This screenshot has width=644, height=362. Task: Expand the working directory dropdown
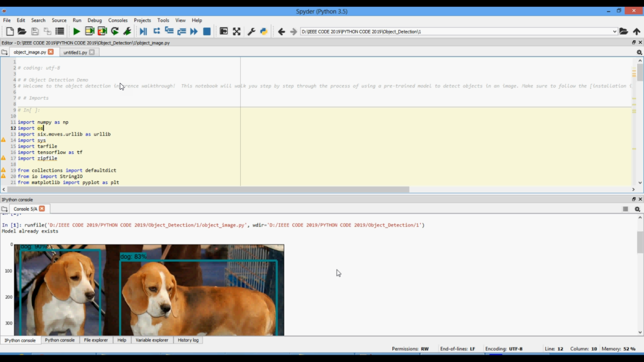pyautogui.click(x=614, y=31)
